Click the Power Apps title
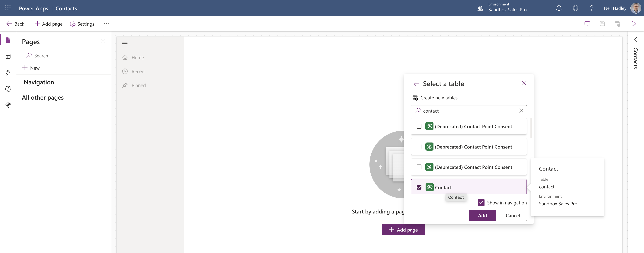The height and width of the screenshot is (253, 644). tap(34, 8)
